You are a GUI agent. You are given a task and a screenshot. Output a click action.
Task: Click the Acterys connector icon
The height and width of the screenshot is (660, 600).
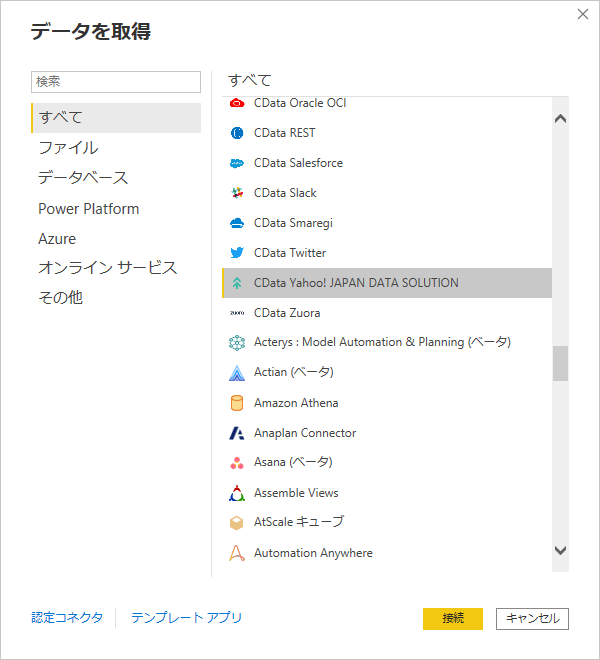(x=237, y=343)
